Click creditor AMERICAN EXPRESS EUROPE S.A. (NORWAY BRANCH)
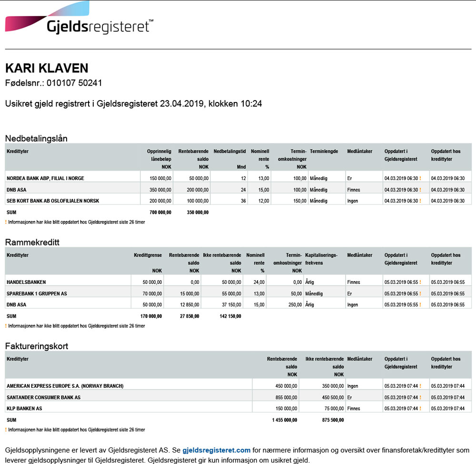 coord(65,386)
